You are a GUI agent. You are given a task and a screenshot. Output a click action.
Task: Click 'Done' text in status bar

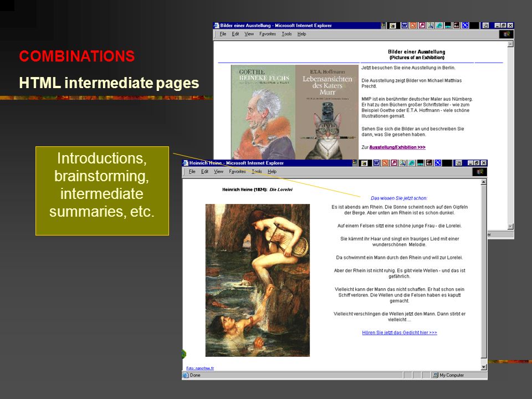(x=195, y=375)
